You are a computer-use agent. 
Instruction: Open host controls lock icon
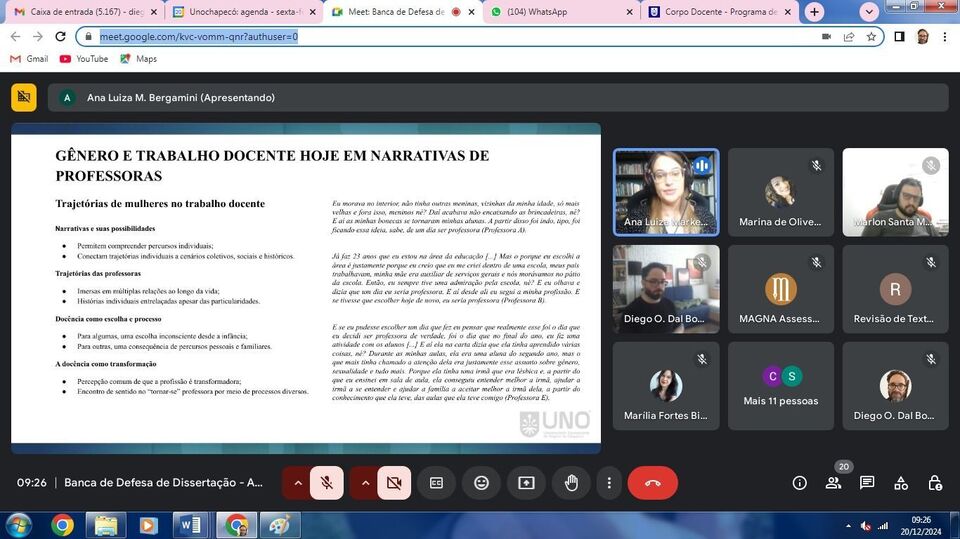coord(935,483)
